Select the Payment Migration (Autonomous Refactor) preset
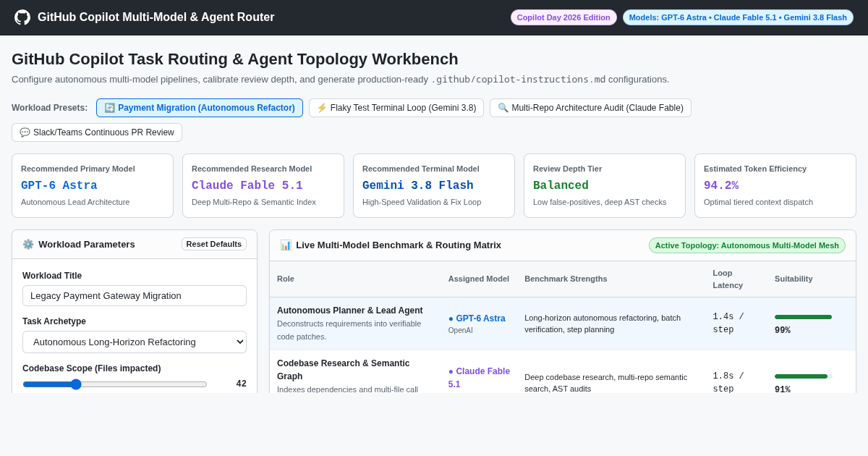 pos(200,108)
